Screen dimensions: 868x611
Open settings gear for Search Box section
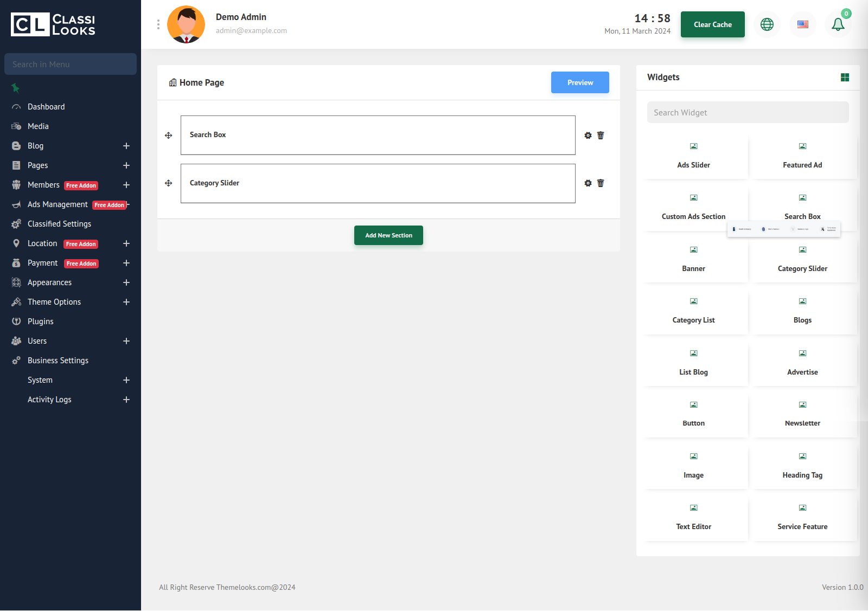588,136
